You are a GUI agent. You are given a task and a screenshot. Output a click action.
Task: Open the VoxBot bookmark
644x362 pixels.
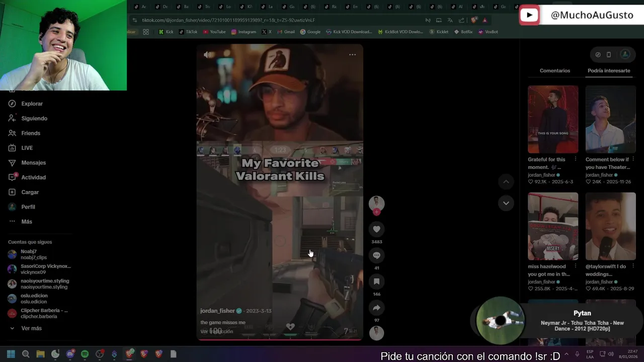point(488,32)
